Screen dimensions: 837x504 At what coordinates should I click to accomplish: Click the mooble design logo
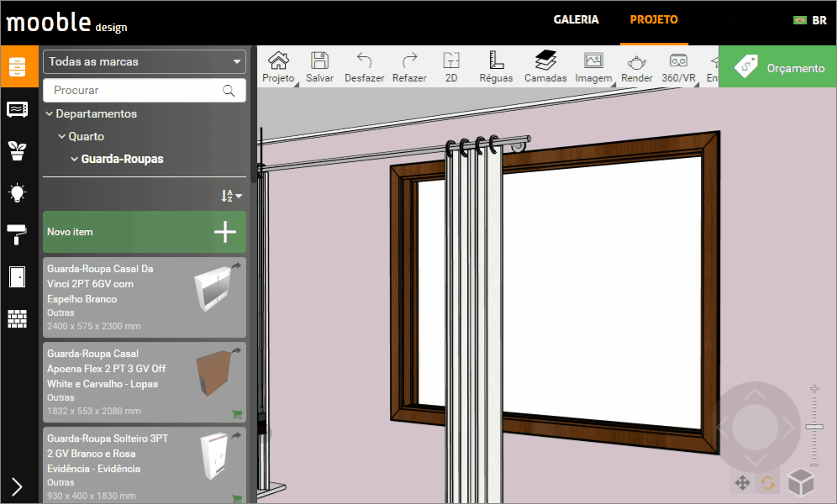click(66, 23)
